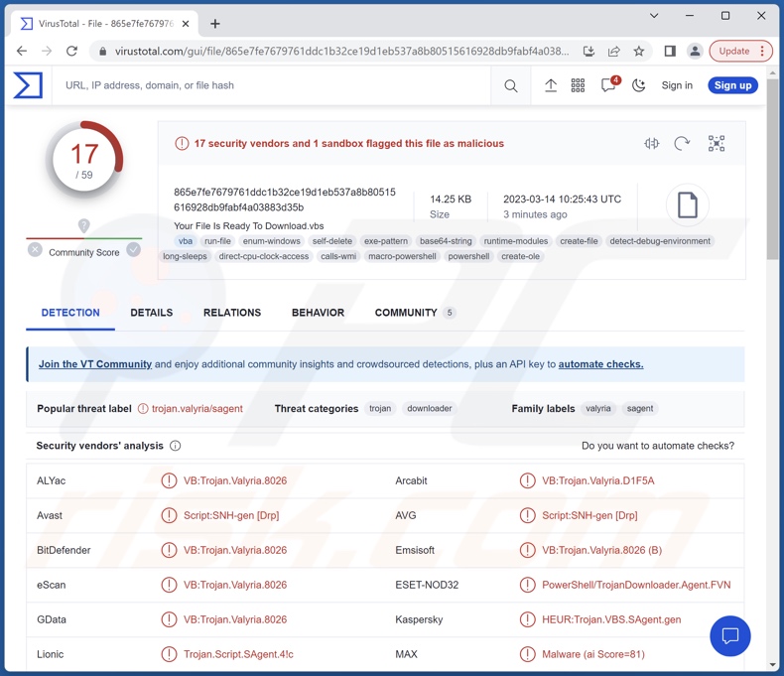Image resolution: width=784 pixels, height=676 pixels.
Task: Open the BEHAVIOR tab
Action: click(318, 313)
